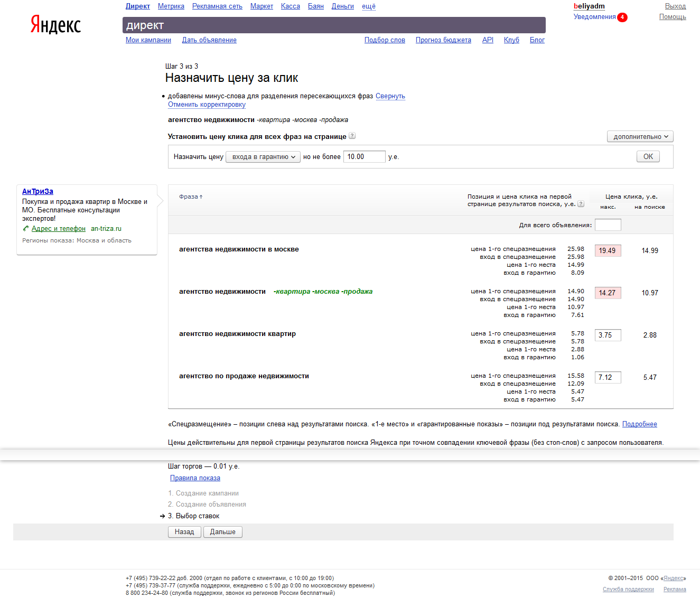The height and width of the screenshot is (607, 700).
Task: Click the директ search bar header
Action: 334,25
